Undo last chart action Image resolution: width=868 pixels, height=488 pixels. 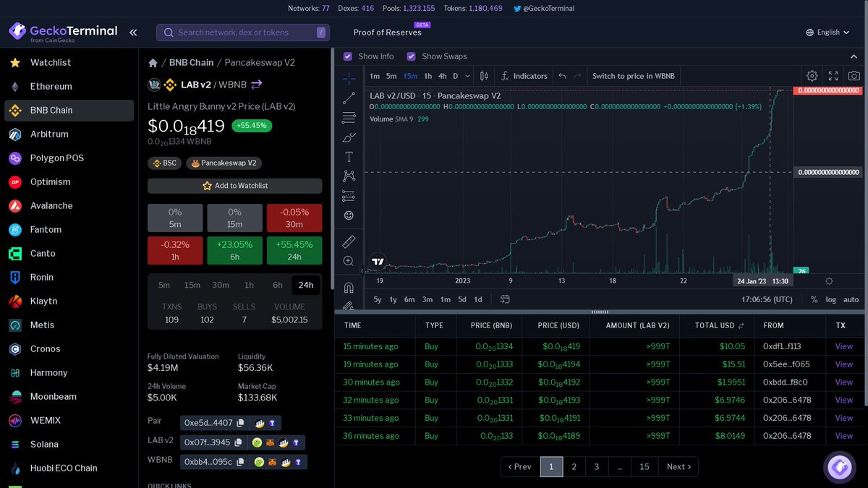562,76
